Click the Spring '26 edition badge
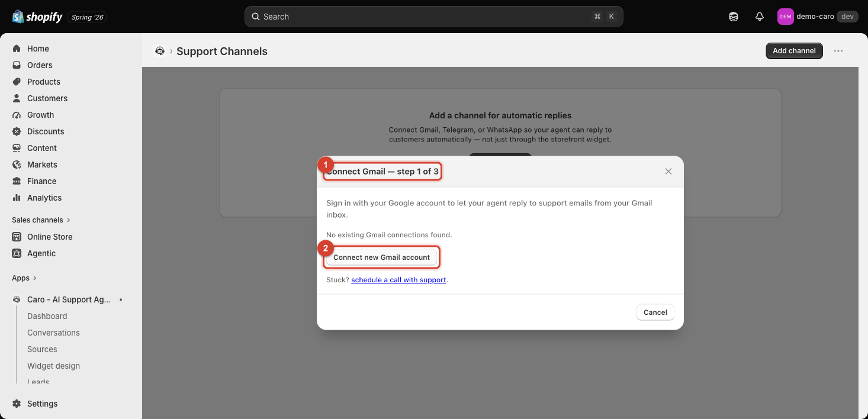868x419 pixels. tap(87, 17)
